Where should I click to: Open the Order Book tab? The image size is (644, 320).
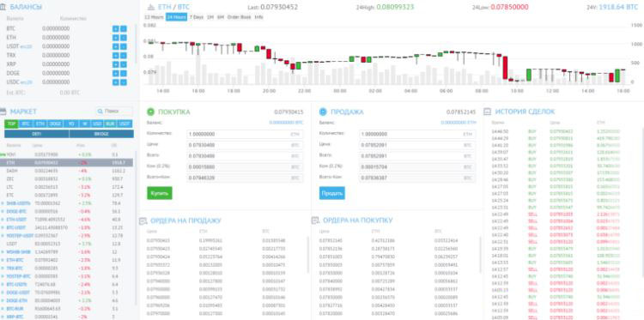[x=239, y=17]
